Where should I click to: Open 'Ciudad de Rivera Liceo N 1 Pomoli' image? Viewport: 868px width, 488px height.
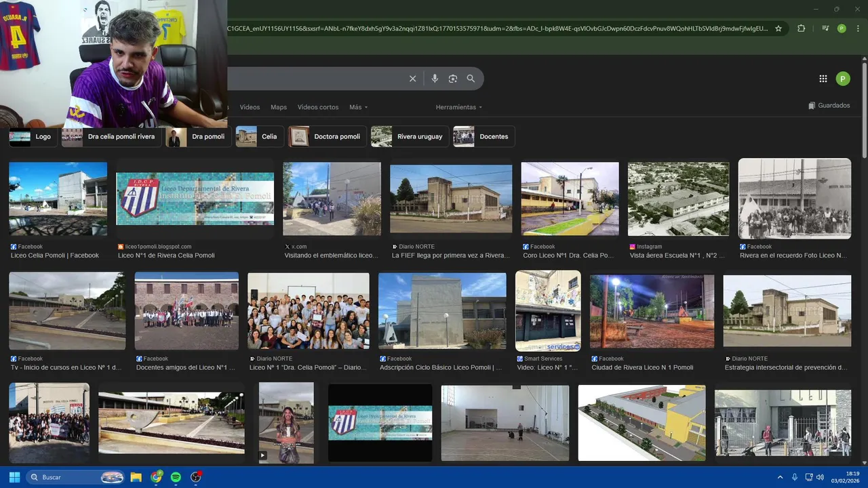point(652,311)
